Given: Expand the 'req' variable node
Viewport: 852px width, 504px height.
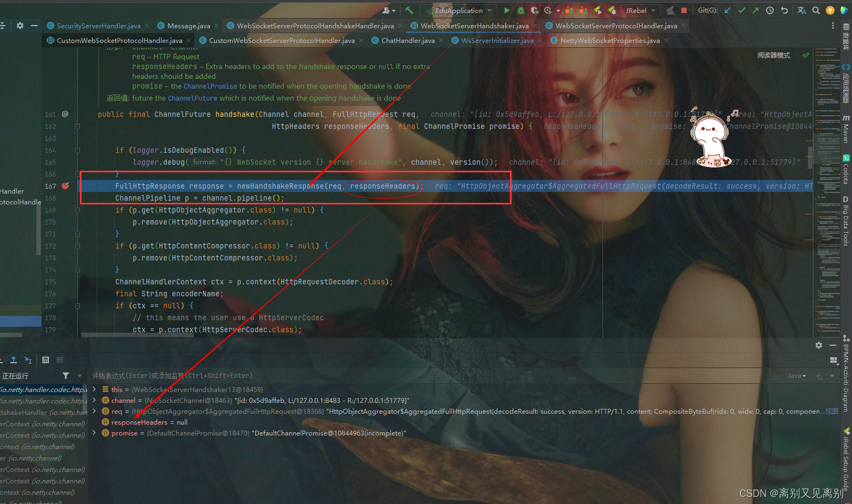Looking at the screenshot, I should [x=95, y=411].
